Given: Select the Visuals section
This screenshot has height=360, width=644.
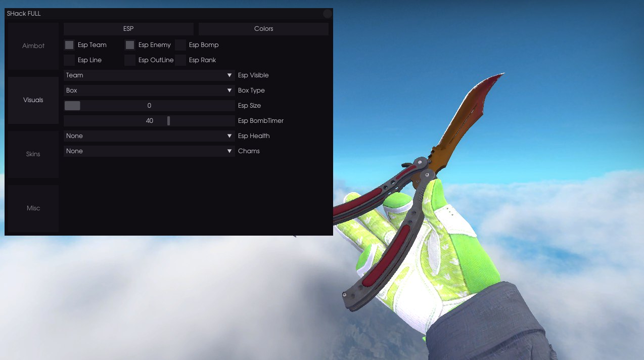Looking at the screenshot, I should 33,100.
